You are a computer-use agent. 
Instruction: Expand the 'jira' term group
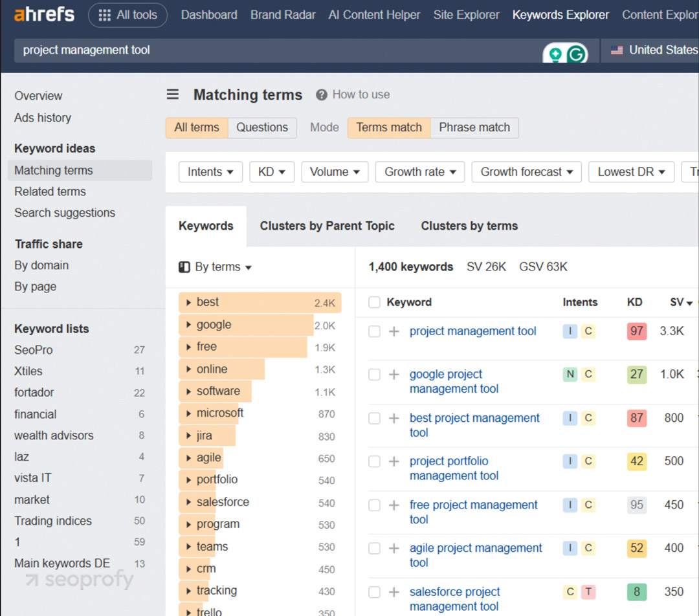(x=188, y=435)
